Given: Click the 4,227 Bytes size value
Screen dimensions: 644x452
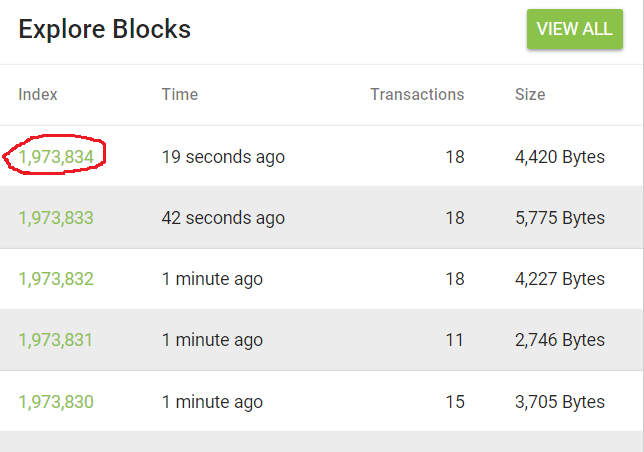Looking at the screenshot, I should coord(560,279).
